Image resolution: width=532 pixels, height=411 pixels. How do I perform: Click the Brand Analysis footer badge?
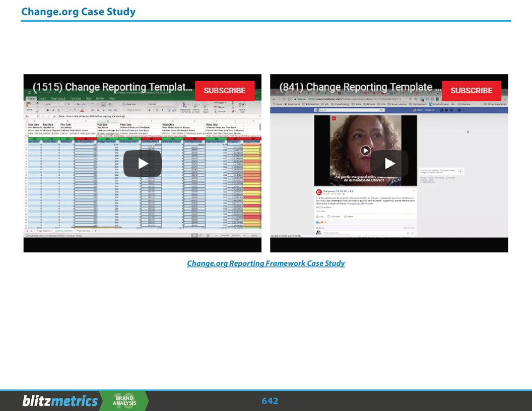(x=124, y=401)
